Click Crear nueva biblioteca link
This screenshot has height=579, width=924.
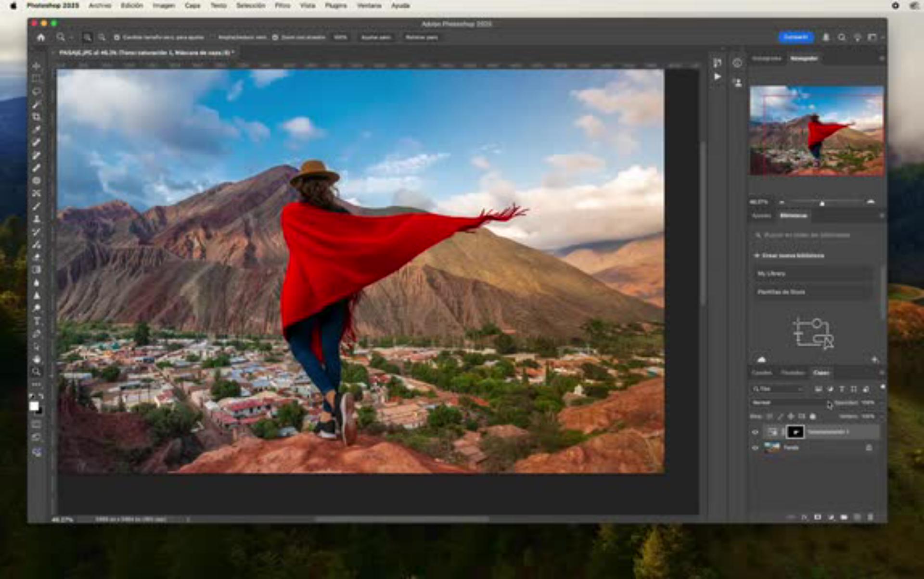[792, 255]
